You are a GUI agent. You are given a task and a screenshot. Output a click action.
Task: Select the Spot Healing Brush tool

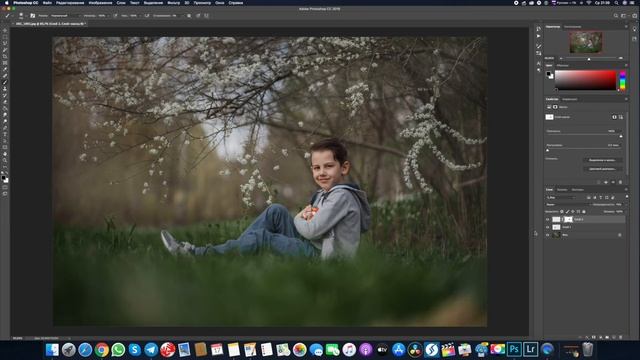[x=5, y=76]
